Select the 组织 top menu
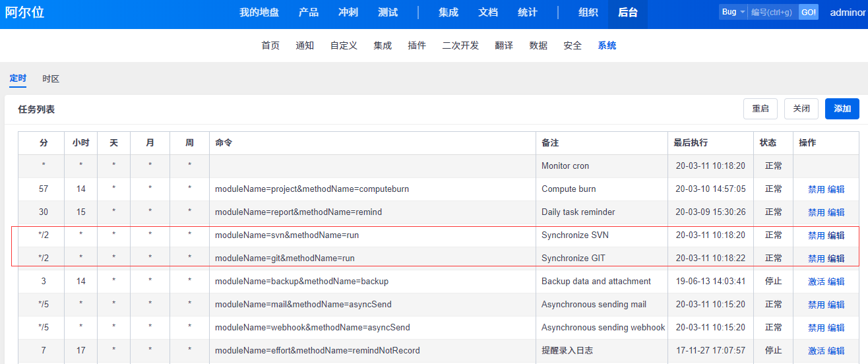The height and width of the screenshot is (364, 868). (x=588, y=13)
